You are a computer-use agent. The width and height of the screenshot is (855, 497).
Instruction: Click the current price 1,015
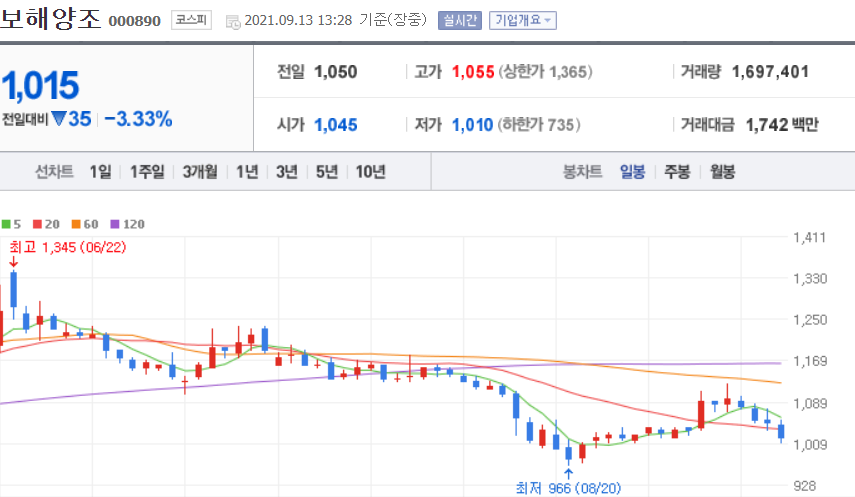[x=40, y=86]
